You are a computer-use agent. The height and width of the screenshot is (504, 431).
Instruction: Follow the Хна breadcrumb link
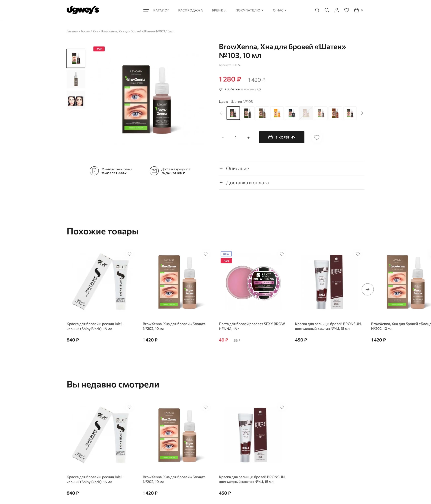95,31
